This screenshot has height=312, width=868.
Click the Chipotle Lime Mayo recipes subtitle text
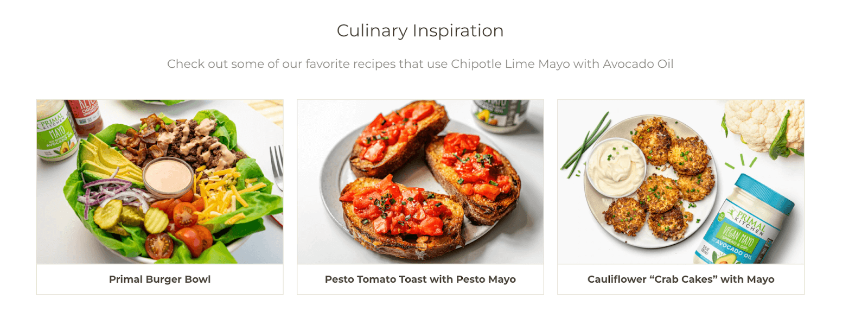tap(420, 64)
